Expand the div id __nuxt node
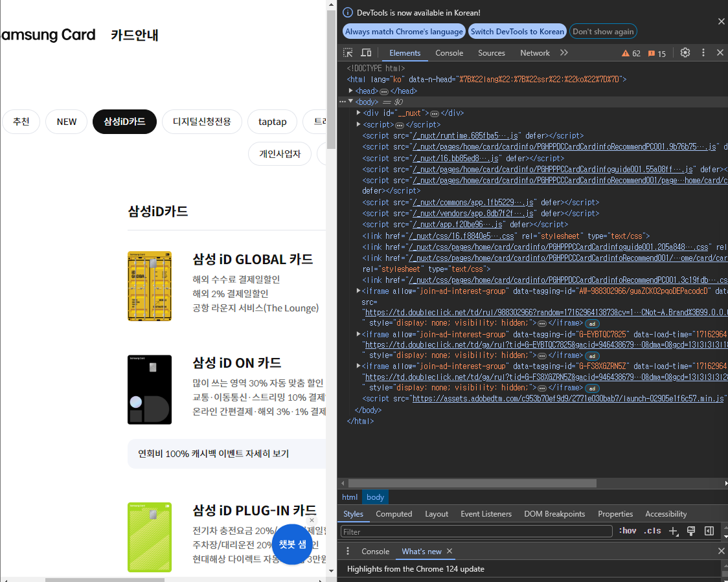 [x=358, y=113]
